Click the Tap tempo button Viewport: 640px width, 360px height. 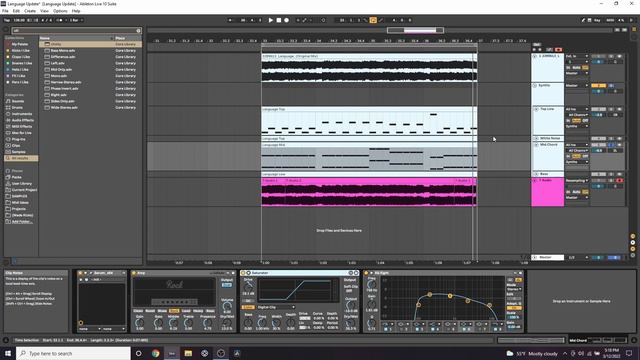[x=7, y=20]
